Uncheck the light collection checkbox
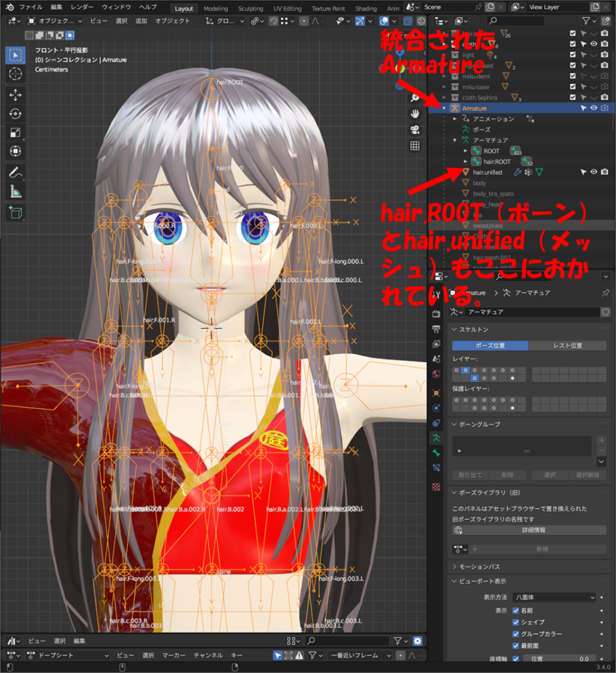Viewport: 616px width, 673px height. pos(572,55)
